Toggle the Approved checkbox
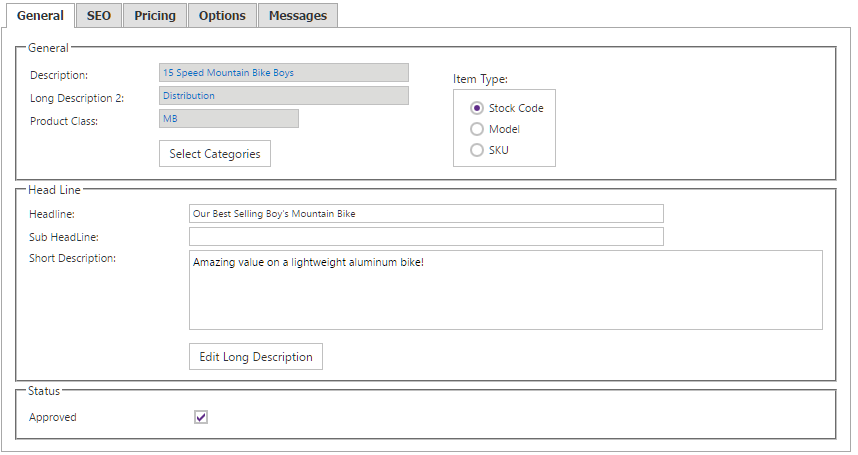 point(201,417)
